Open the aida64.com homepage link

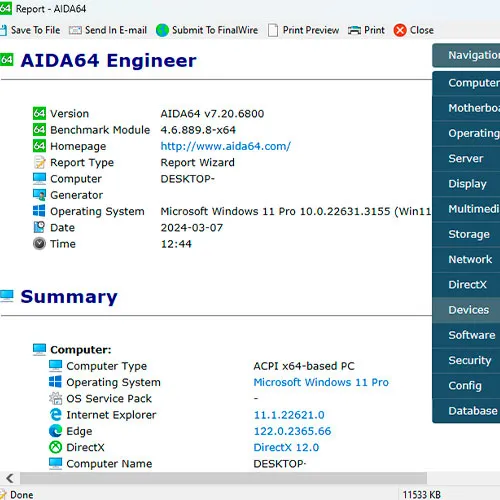click(x=226, y=146)
